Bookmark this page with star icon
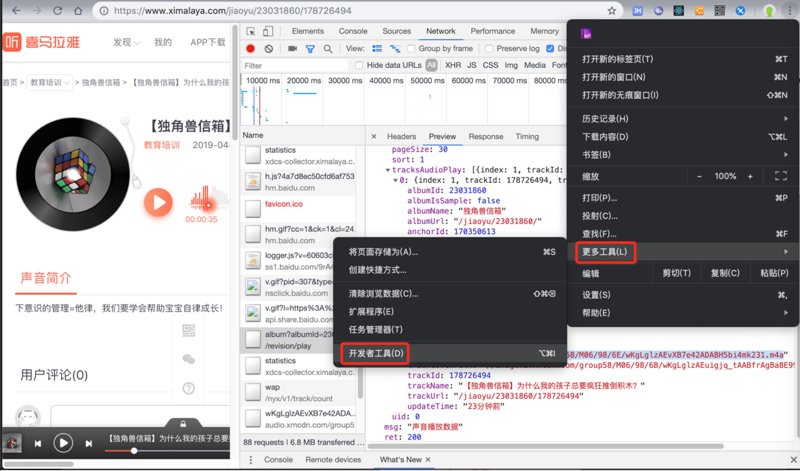Viewport: 800px width, 471px height. click(x=612, y=11)
